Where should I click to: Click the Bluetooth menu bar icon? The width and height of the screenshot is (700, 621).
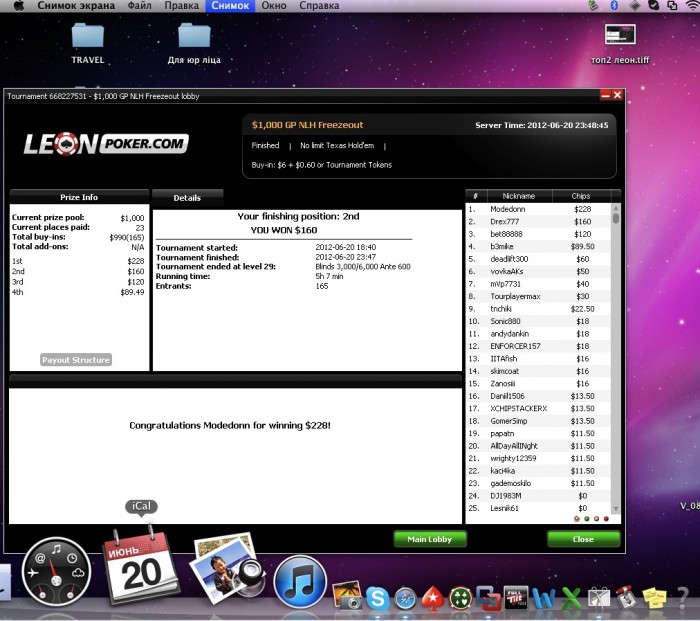coord(614,5)
